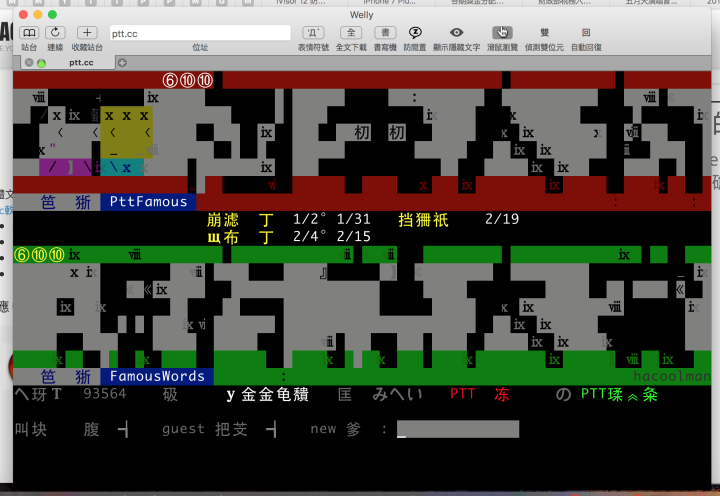Toggle 顯示隱藏文字 eye icon
The image size is (720, 496).
pyautogui.click(x=456, y=33)
